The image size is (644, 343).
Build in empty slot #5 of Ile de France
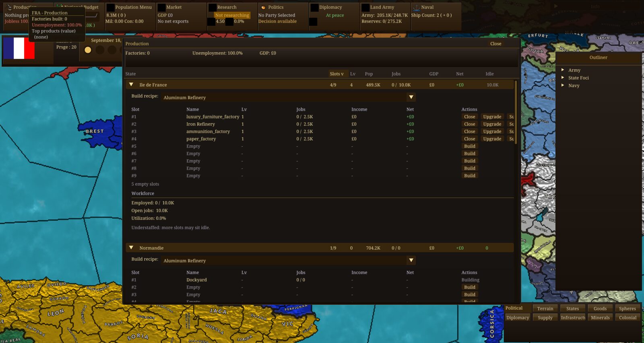(x=469, y=146)
